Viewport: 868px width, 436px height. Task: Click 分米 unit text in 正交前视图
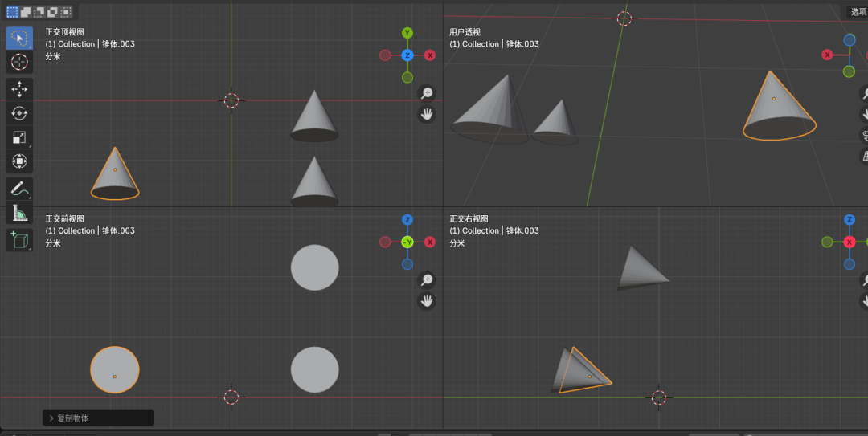[53, 243]
